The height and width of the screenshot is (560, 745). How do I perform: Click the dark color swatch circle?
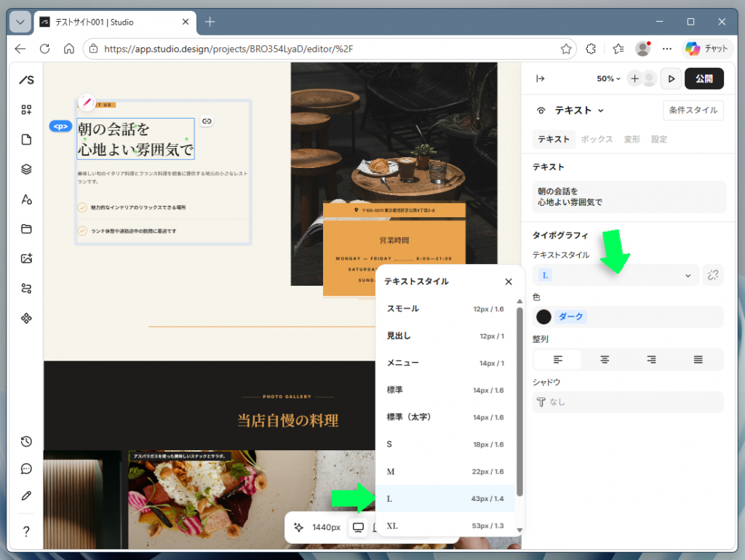[x=543, y=317]
